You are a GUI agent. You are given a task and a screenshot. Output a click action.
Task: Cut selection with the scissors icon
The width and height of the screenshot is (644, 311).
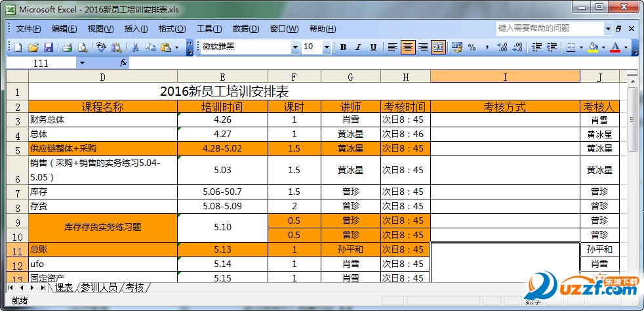coord(135,47)
